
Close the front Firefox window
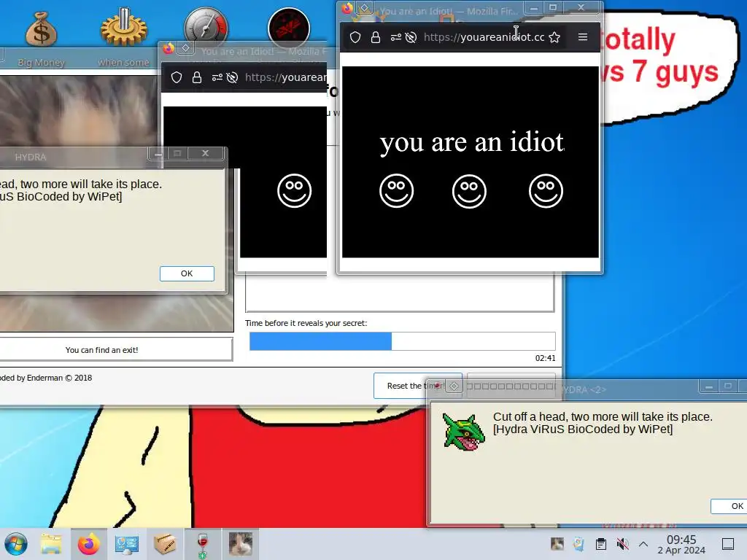[x=581, y=7]
